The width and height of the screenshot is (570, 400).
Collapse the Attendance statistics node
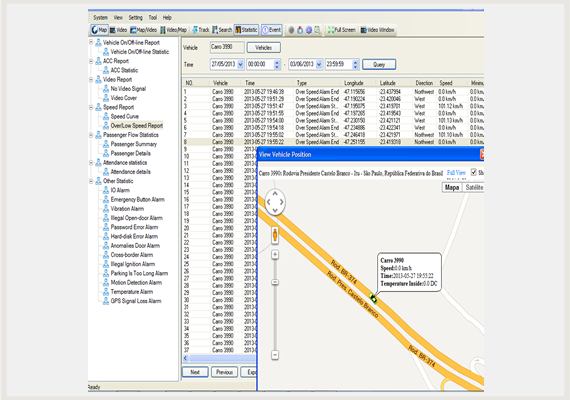[91, 163]
